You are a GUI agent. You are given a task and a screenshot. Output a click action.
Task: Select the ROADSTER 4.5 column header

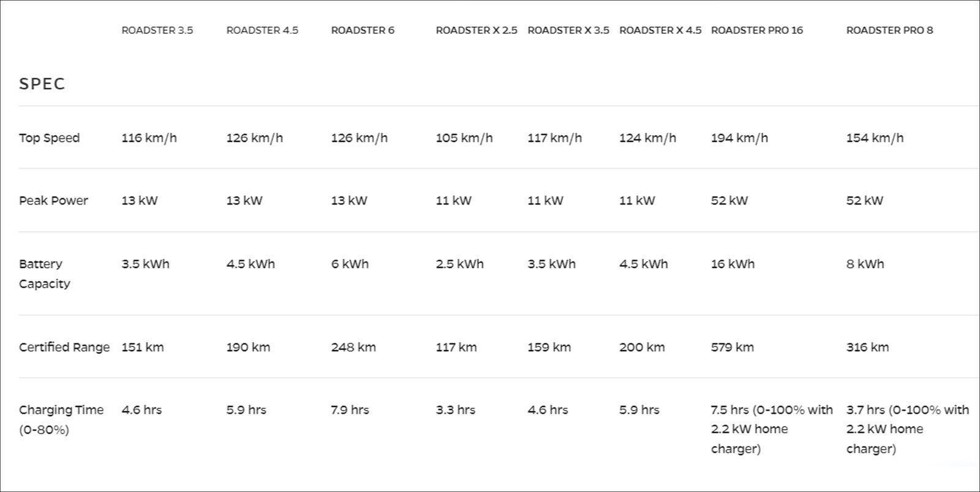[262, 31]
